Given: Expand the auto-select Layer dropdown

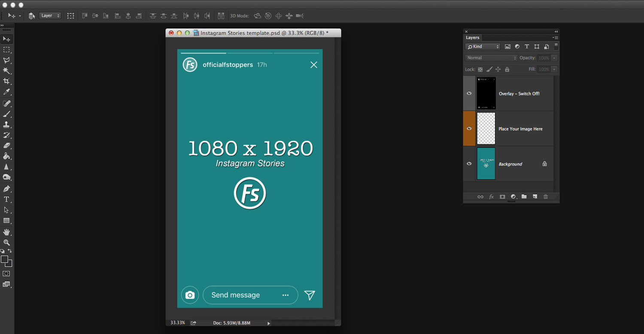Looking at the screenshot, I should point(50,15).
